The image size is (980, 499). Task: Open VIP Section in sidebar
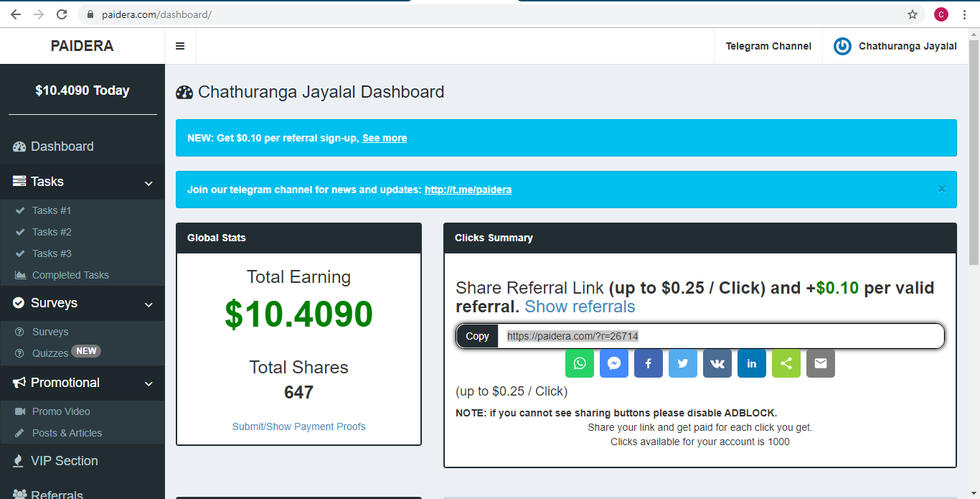coord(83,461)
